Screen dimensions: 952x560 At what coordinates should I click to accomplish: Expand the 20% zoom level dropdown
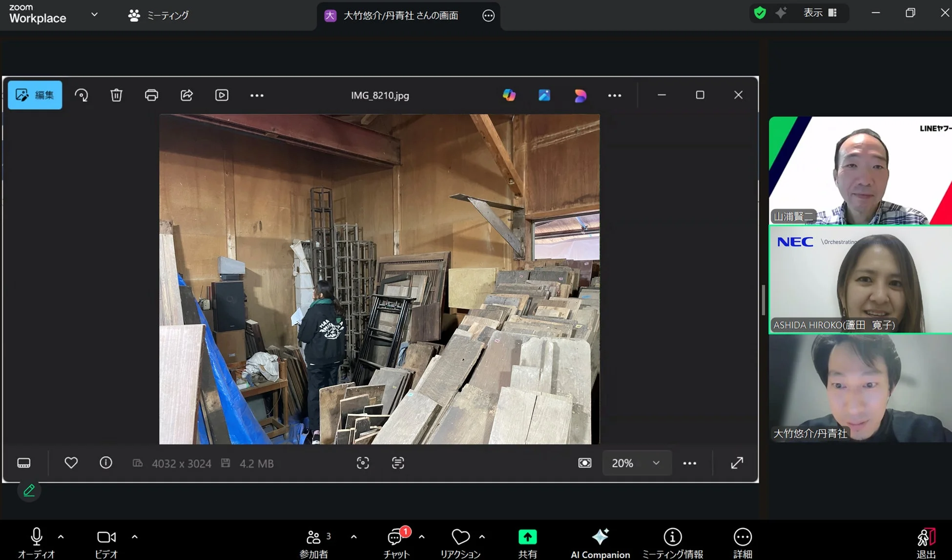click(656, 463)
